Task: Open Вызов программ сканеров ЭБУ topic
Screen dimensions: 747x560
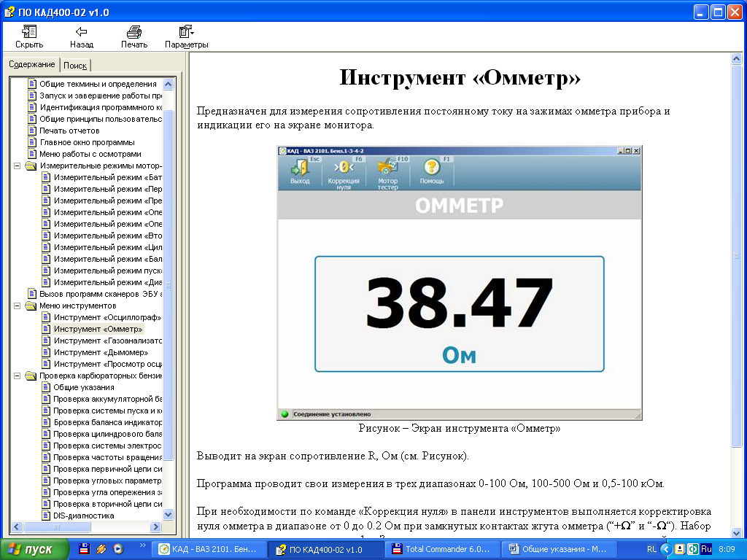Action: tap(101, 294)
